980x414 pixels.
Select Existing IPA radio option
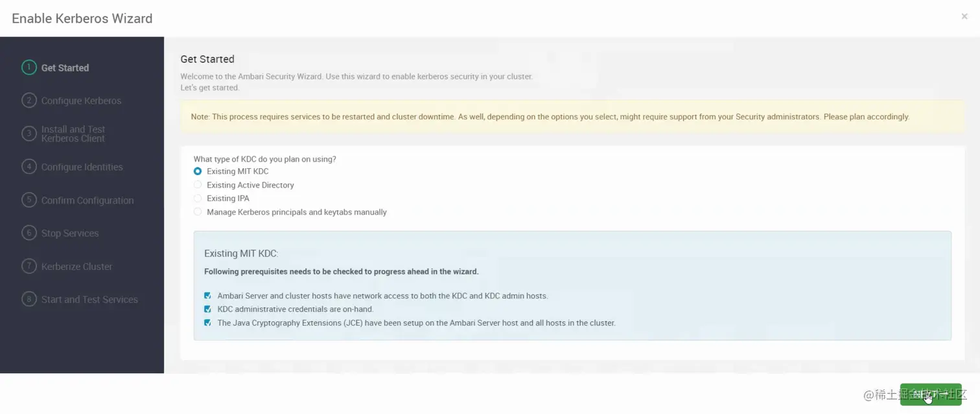point(198,199)
